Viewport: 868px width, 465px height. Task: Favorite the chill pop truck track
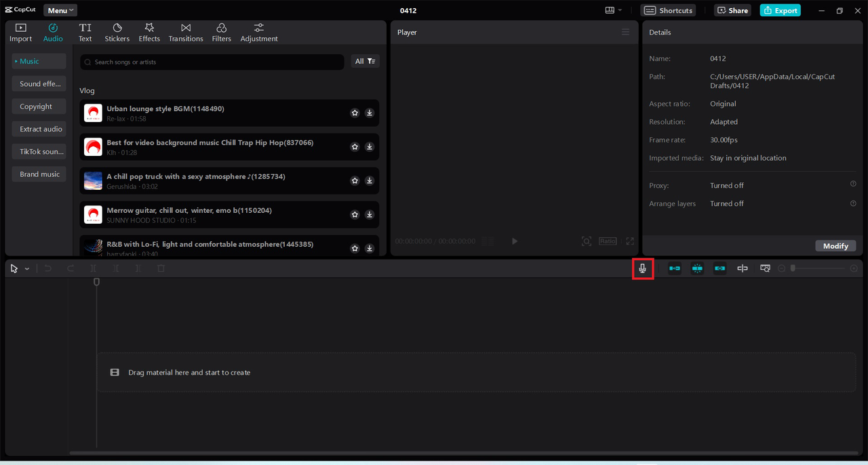[x=355, y=181]
